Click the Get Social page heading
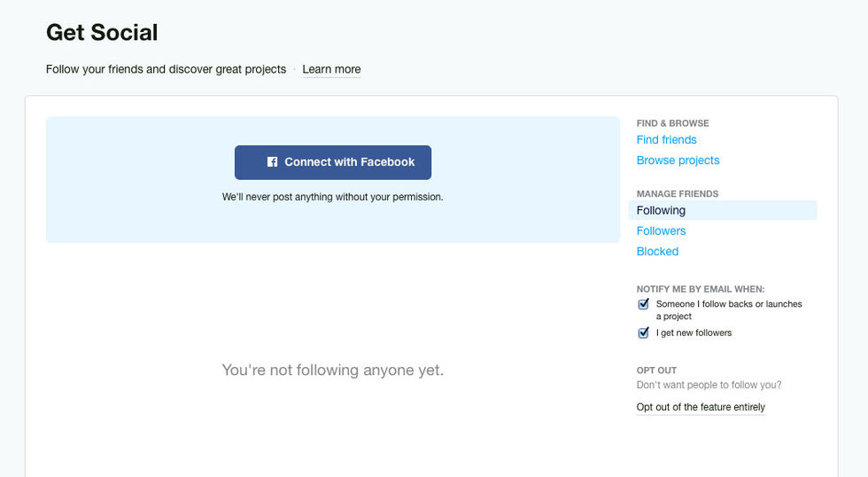868x477 pixels. [x=102, y=33]
